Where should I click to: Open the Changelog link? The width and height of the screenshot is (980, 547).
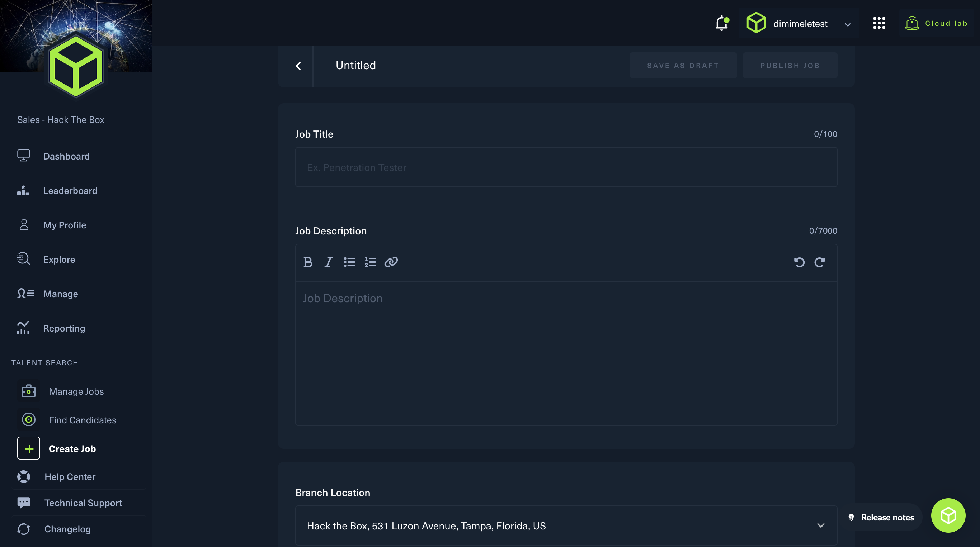(68, 529)
